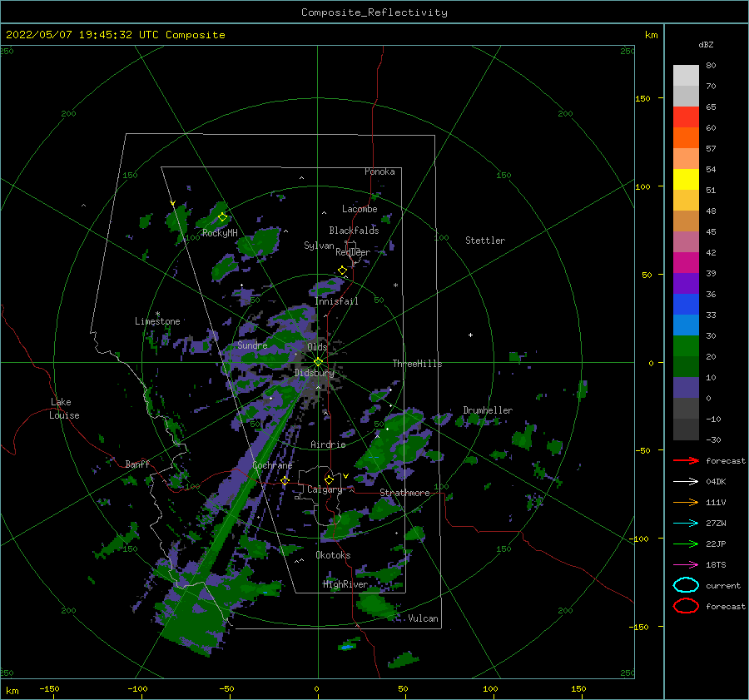Image resolution: width=749 pixels, height=700 pixels.
Task: Click the Innisfail city label
Action: pos(336,301)
